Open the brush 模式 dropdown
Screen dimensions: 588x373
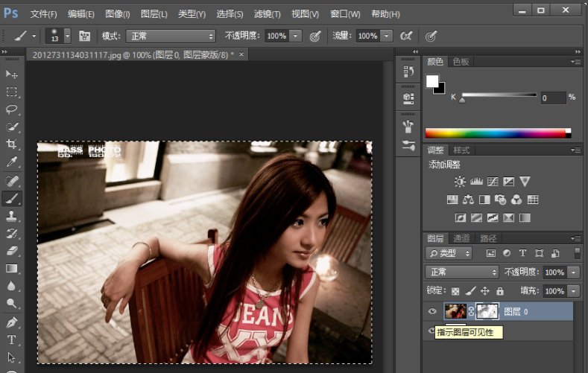tap(170, 36)
